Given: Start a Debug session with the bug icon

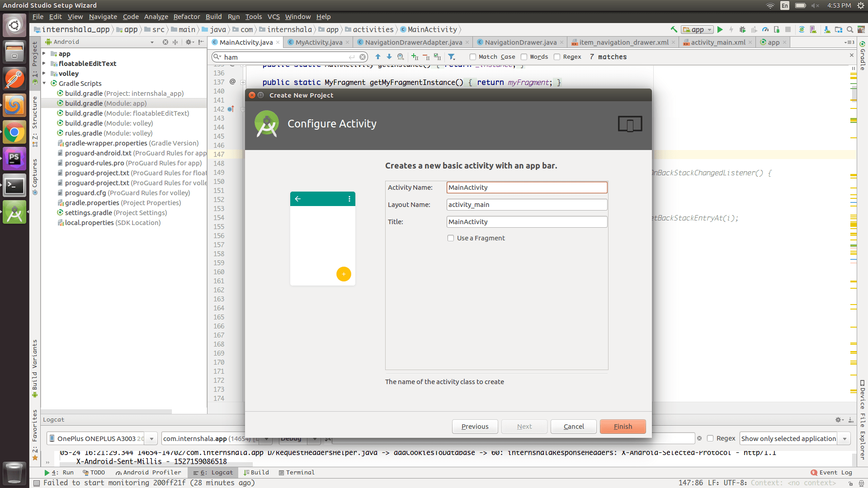Looking at the screenshot, I should [x=743, y=29].
